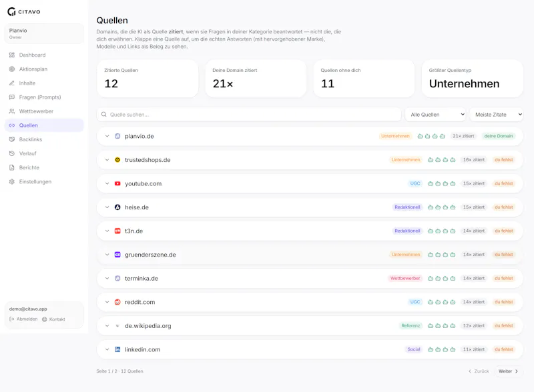Select the Quellen sidebar item
Screen dimensions: 534x392
44,125
